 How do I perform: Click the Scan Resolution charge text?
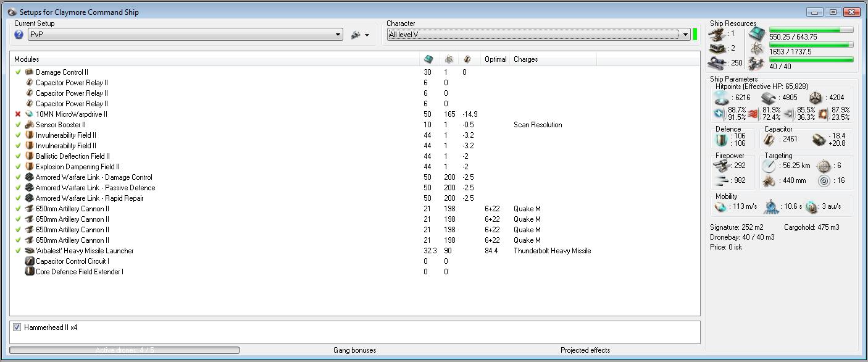(538, 125)
